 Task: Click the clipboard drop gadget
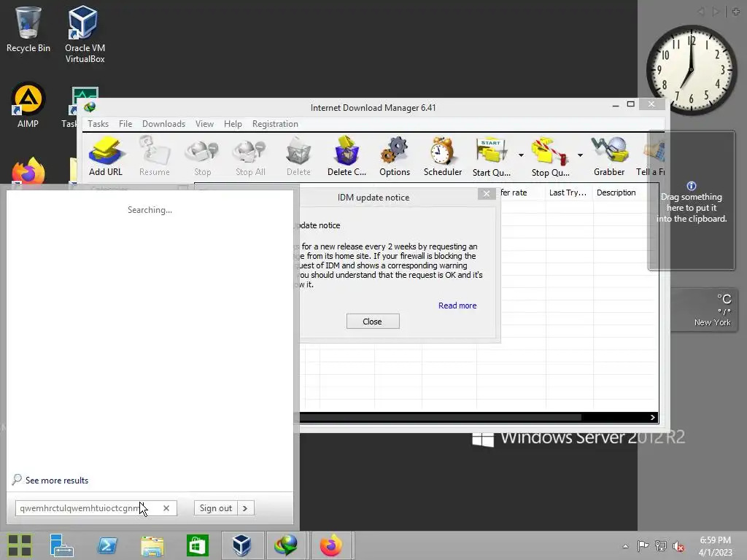click(692, 201)
